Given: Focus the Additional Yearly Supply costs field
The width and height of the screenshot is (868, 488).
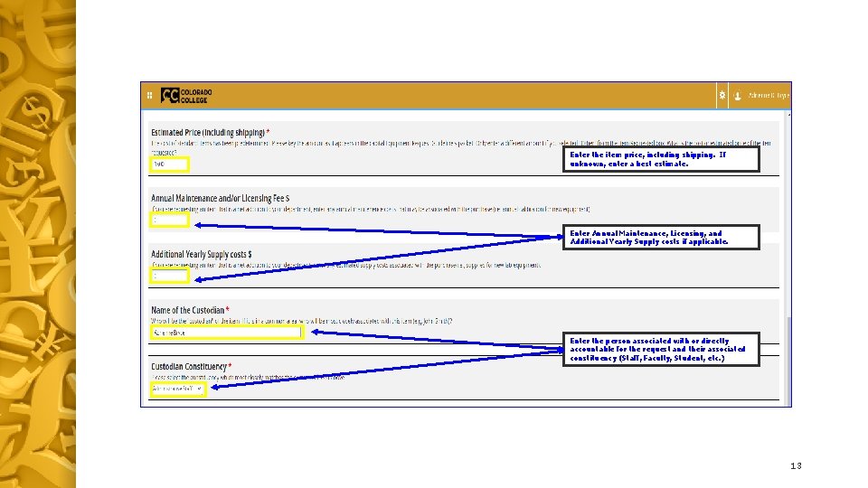Looking at the screenshot, I should pos(169,277).
